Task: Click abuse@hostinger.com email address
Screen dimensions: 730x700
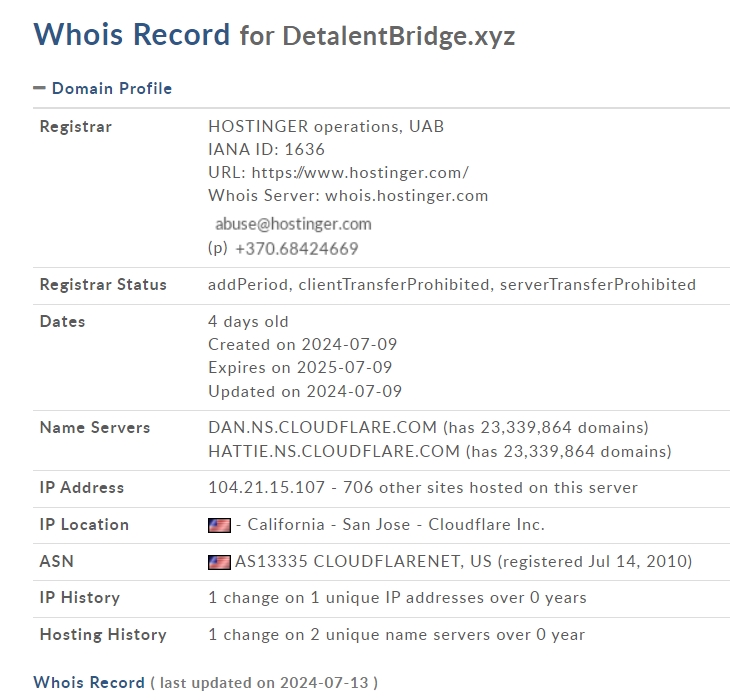Action: [x=293, y=224]
